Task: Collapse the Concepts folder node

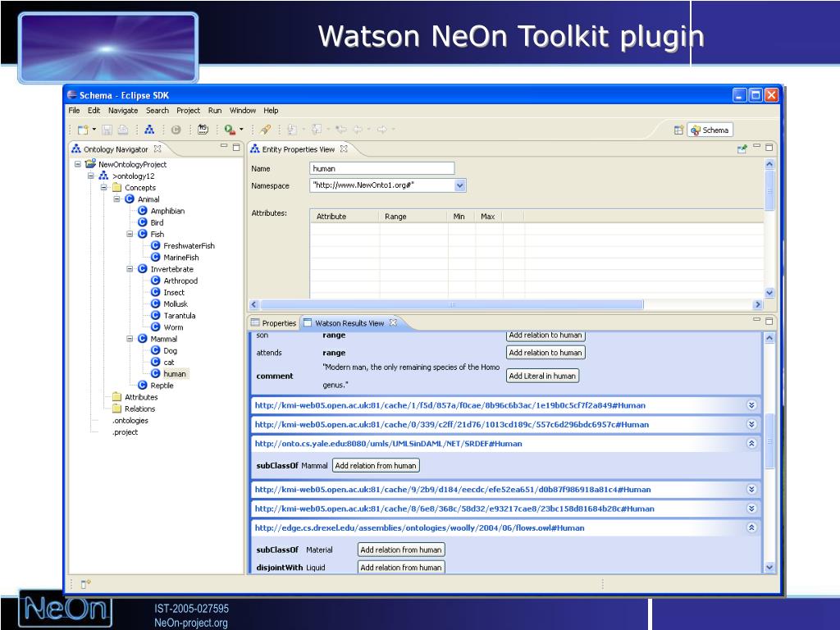Action: [x=104, y=188]
